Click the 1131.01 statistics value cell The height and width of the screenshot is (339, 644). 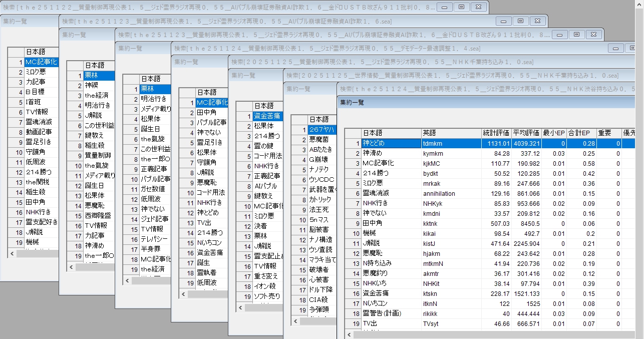[x=496, y=143]
